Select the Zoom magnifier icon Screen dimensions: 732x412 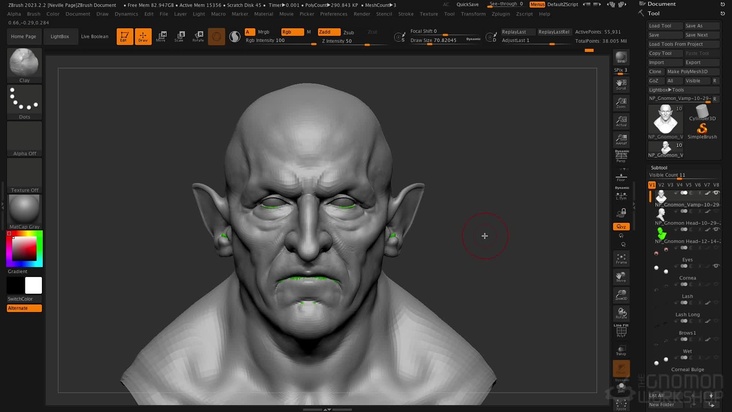click(x=621, y=103)
